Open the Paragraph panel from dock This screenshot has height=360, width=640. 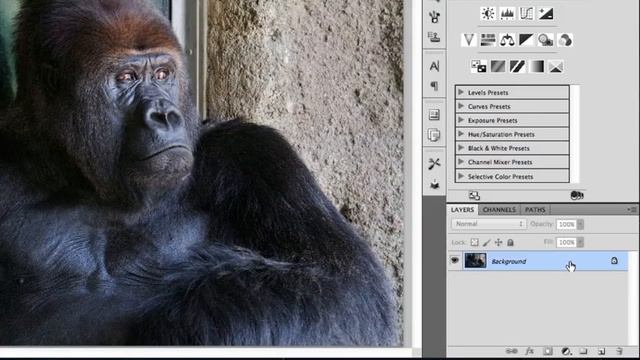[434, 86]
